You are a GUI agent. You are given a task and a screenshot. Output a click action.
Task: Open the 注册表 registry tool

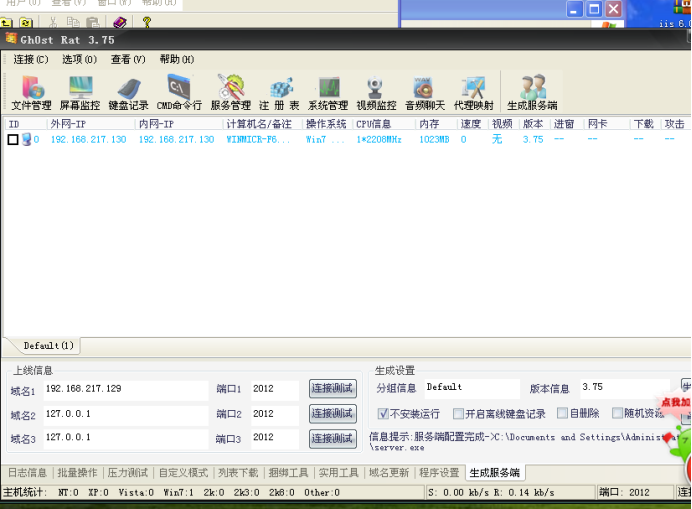279,92
